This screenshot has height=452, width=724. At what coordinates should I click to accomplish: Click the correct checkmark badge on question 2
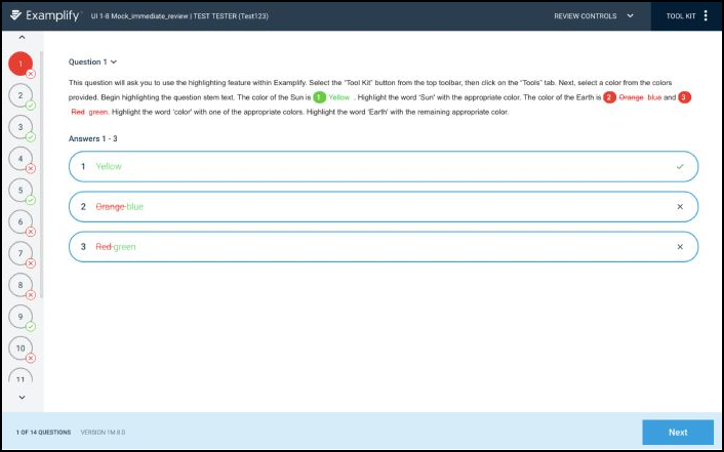click(30, 106)
